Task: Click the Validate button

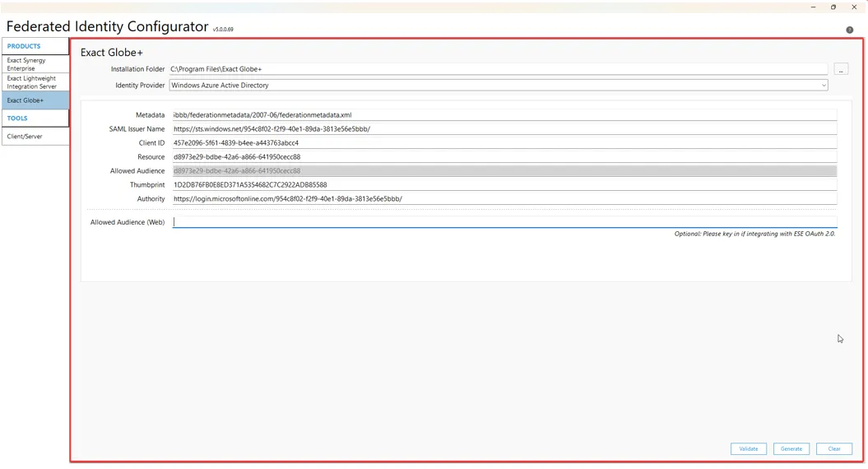Action: [x=748, y=449]
